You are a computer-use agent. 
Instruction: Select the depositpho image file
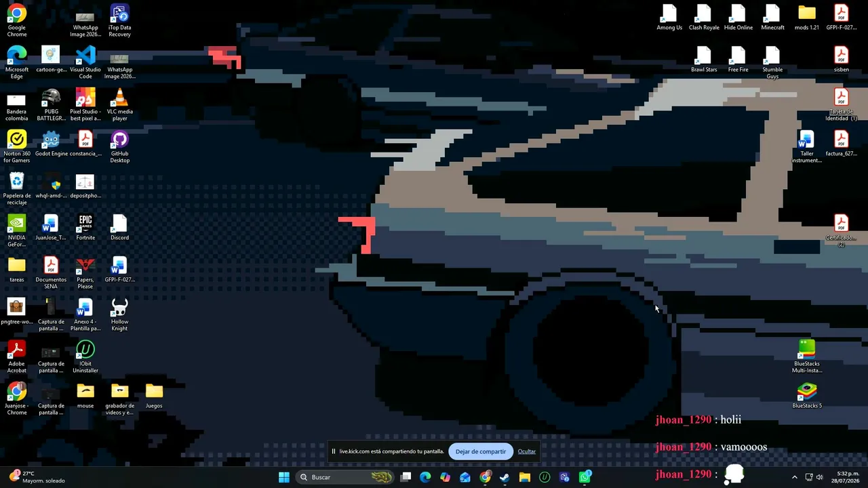click(85, 186)
